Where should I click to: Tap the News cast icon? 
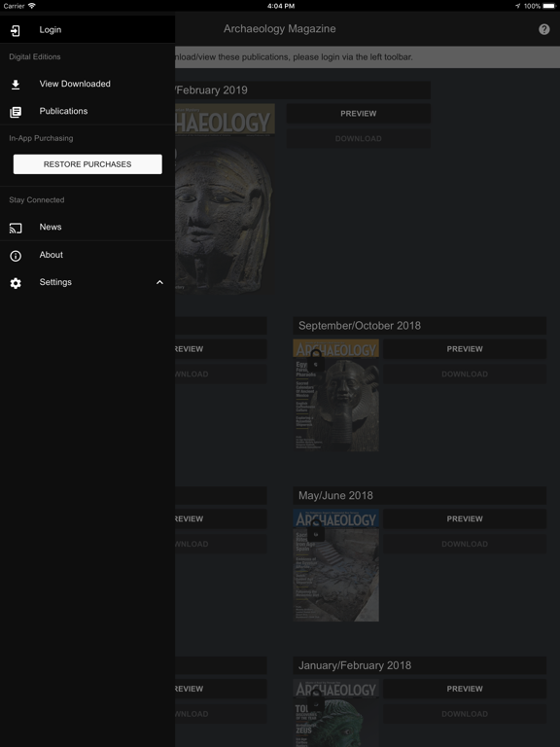16,229
